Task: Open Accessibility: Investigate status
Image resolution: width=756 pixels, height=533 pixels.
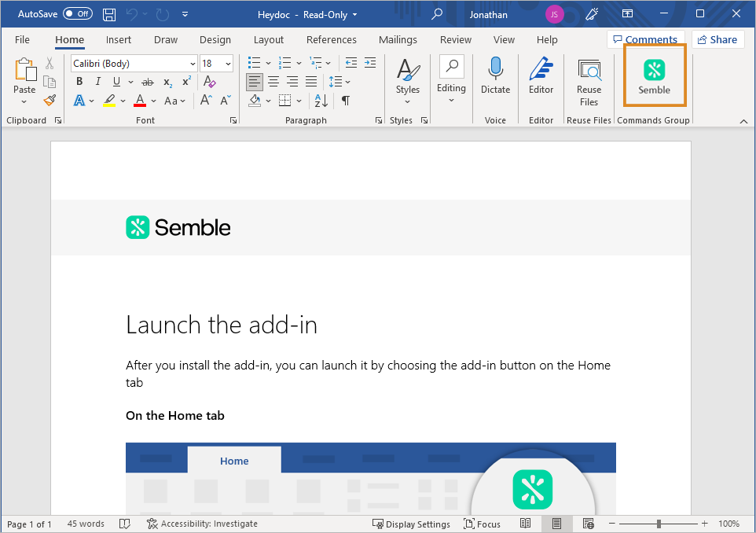Action: pyautogui.click(x=202, y=524)
